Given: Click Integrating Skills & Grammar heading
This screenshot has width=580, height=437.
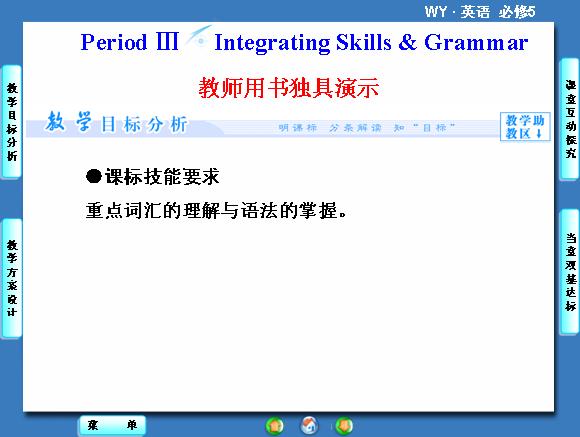Looking at the screenshot, I should 371,43.
